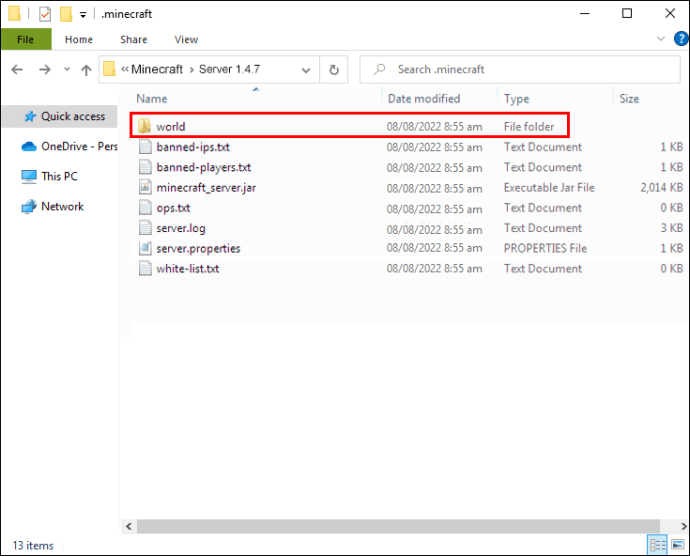Select the banned-ips.txt file name

(x=193, y=147)
